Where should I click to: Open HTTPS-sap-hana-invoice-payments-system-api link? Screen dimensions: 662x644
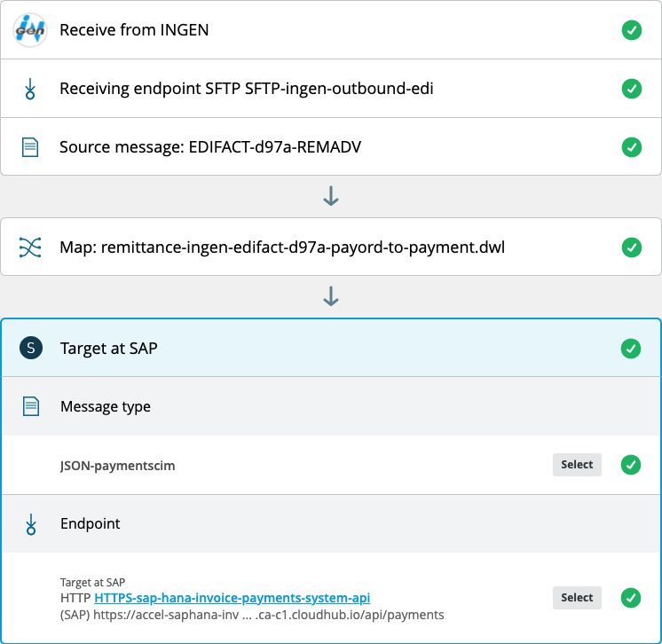click(x=232, y=598)
